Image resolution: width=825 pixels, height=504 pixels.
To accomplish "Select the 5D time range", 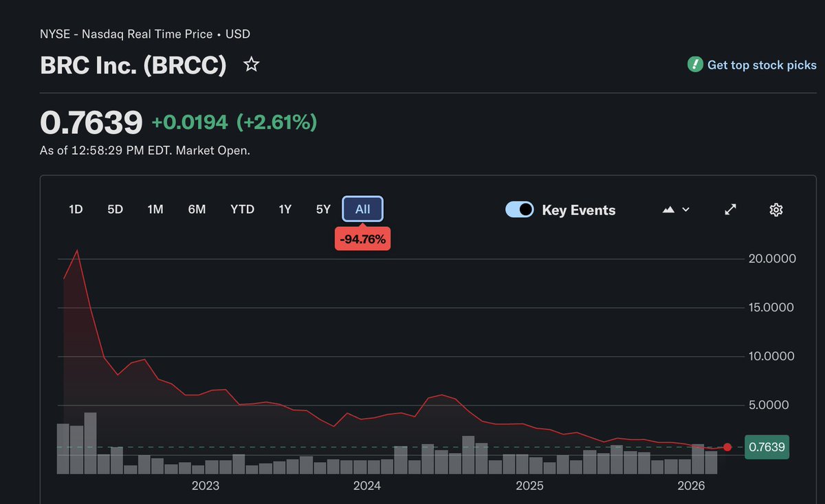I will pos(115,210).
